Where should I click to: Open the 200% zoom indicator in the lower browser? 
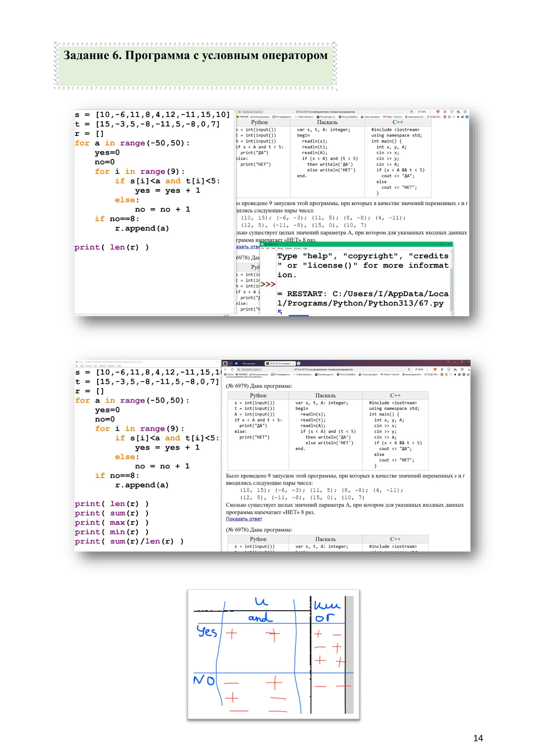tap(420, 369)
